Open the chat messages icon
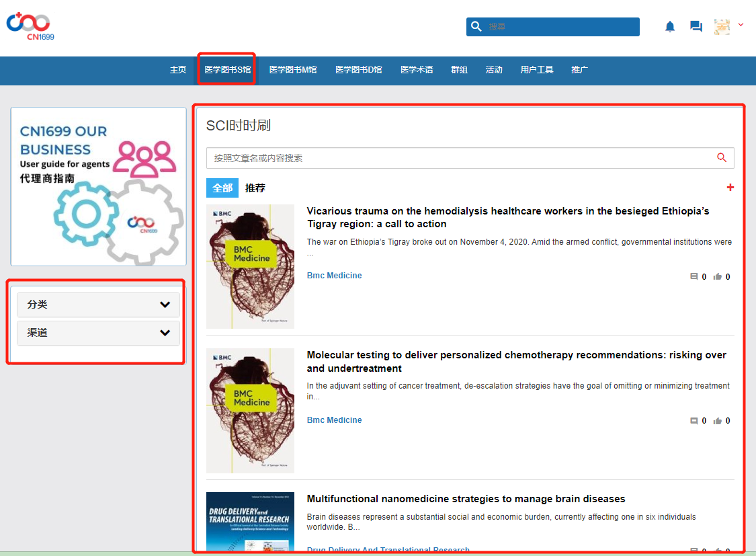Screen dimensions: 756x556 696,26
